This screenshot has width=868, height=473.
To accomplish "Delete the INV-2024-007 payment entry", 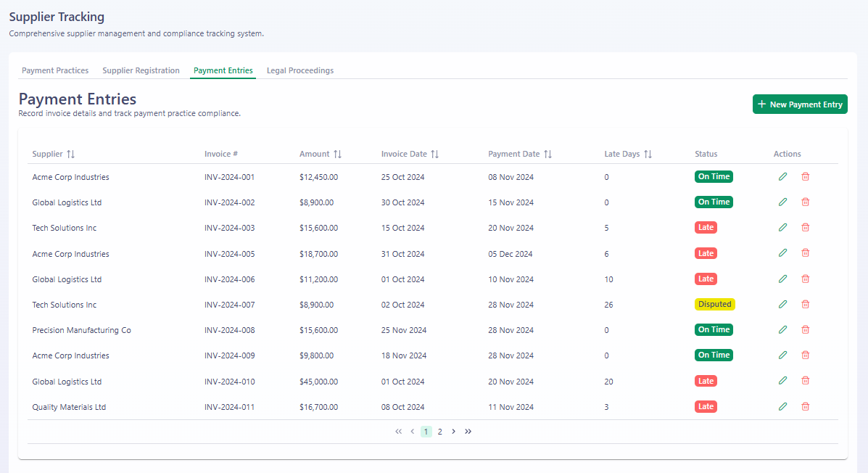I will [x=806, y=305].
